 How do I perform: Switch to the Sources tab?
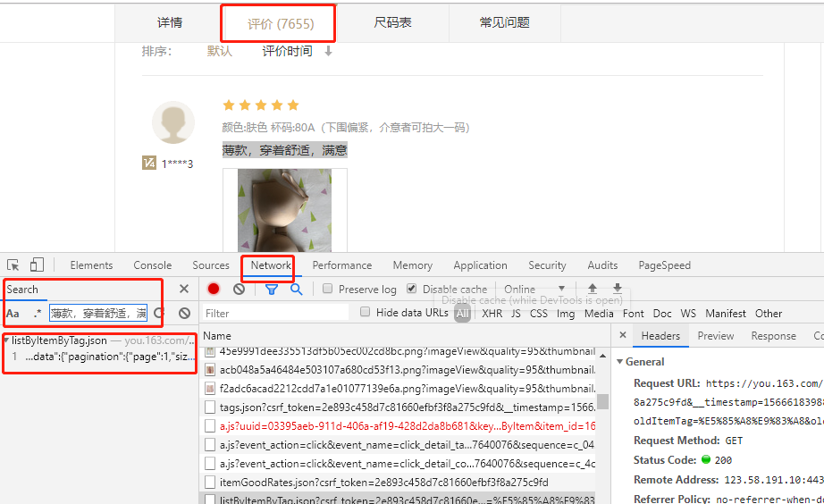[x=211, y=265]
